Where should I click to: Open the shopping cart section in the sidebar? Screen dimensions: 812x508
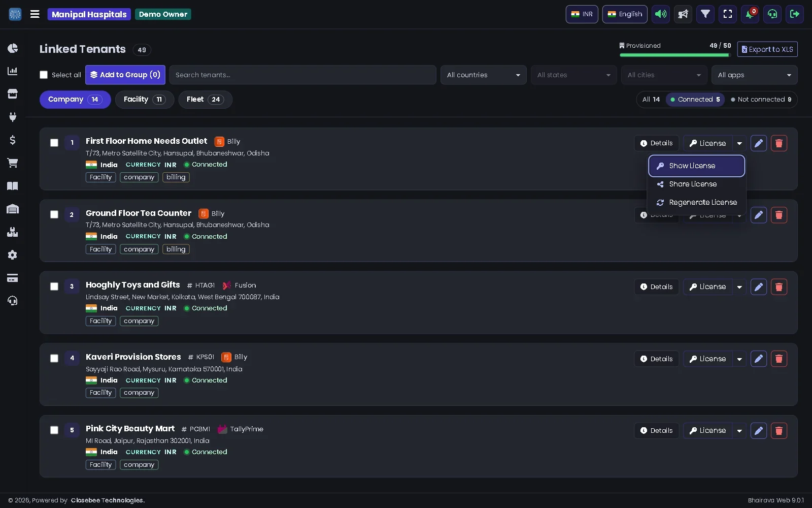[x=13, y=163]
